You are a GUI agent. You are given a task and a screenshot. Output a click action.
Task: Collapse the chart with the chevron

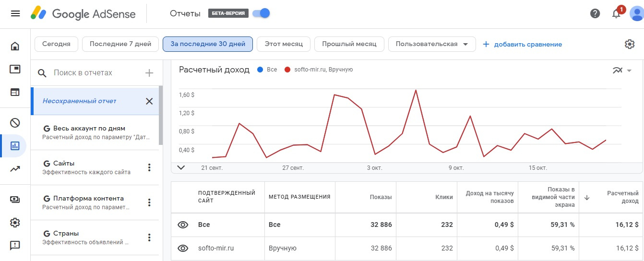(x=181, y=167)
